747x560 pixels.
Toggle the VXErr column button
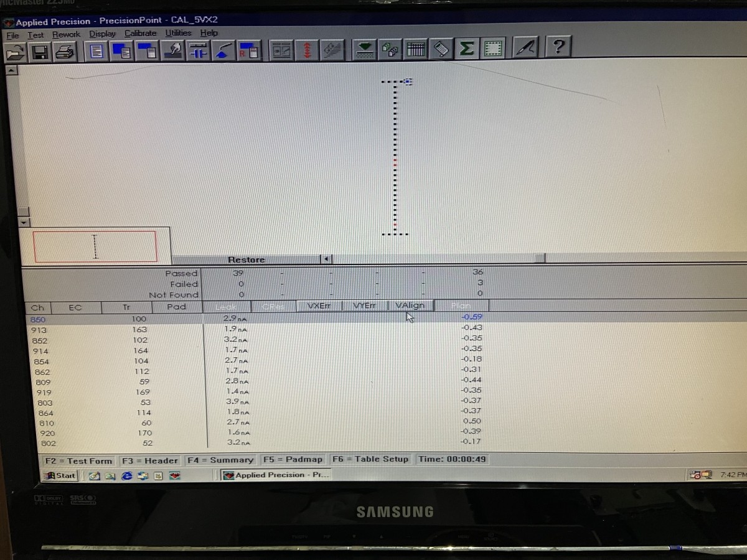pyautogui.click(x=319, y=306)
